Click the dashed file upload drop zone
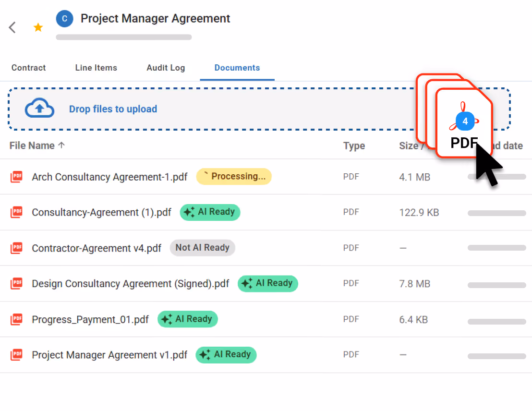This screenshot has width=532, height=411. point(259,109)
